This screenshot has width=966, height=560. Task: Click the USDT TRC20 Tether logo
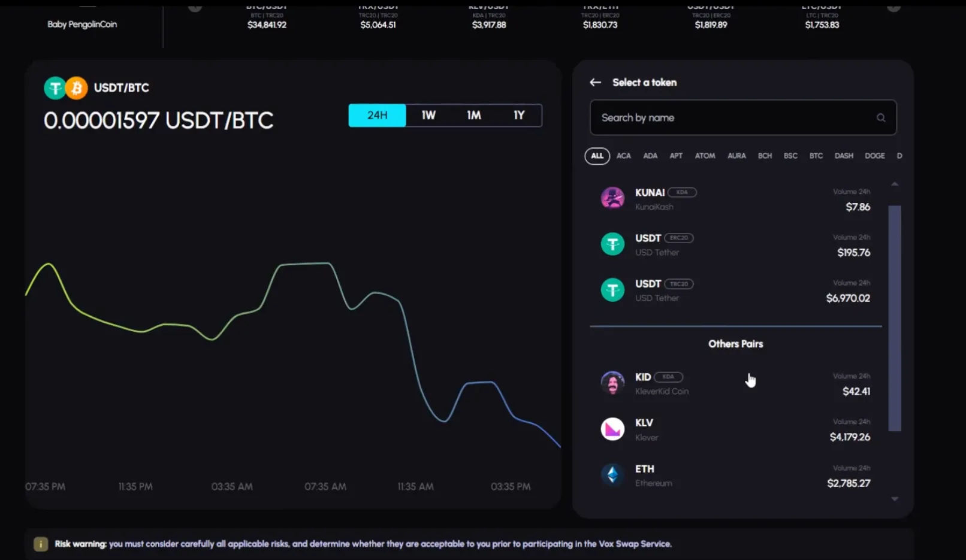pos(612,290)
